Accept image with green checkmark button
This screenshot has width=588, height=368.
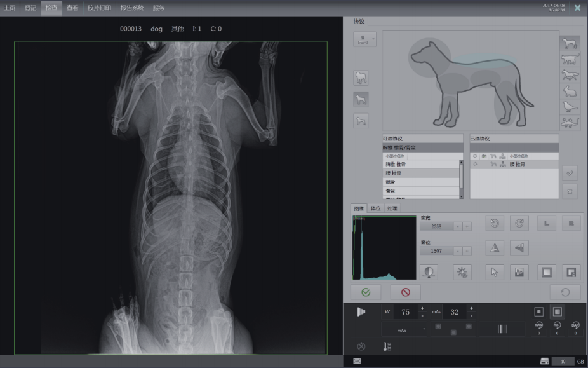366,292
